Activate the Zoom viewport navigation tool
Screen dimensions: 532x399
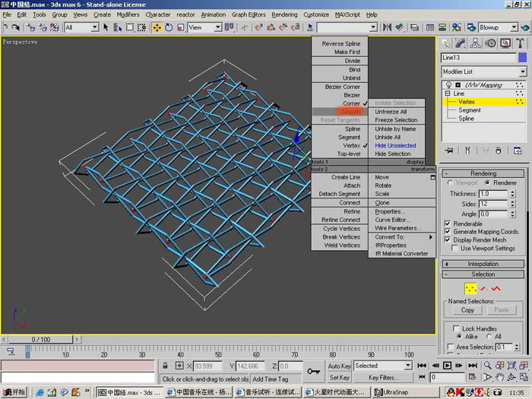[487, 366]
